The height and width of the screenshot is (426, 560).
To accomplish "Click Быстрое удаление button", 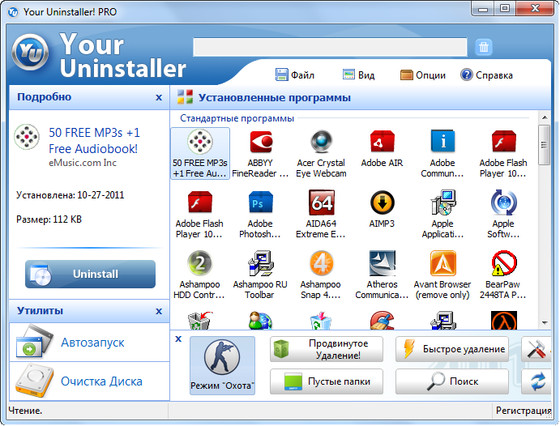I will pos(452,349).
